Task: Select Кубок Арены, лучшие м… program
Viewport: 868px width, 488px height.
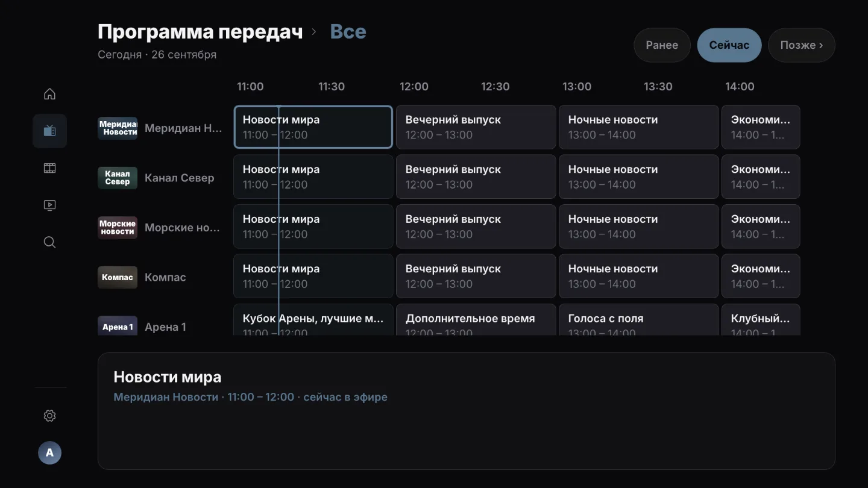Action: [313, 320]
